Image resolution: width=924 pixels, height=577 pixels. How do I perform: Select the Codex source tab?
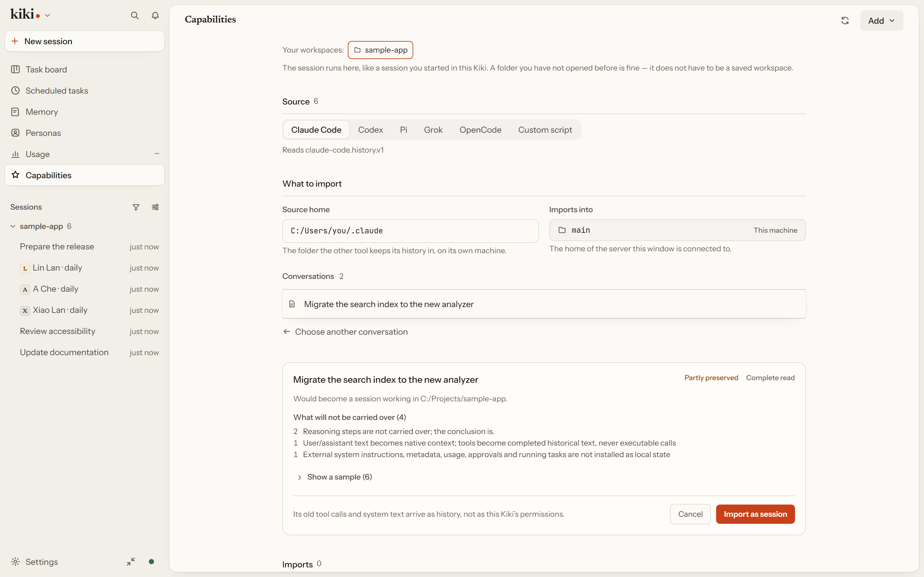tap(370, 130)
